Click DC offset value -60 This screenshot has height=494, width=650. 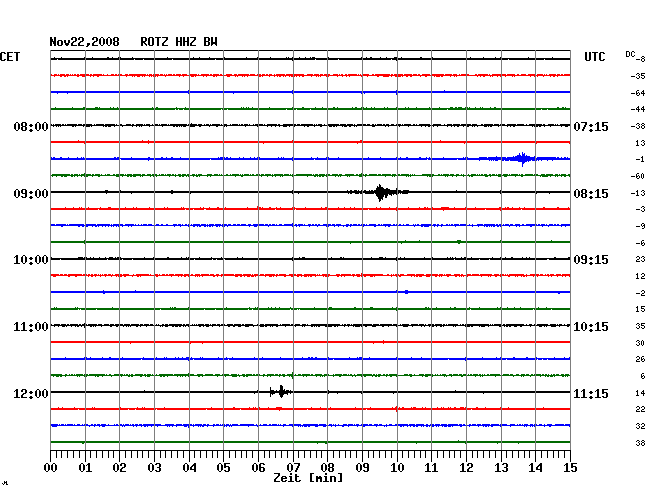pyautogui.click(x=638, y=176)
